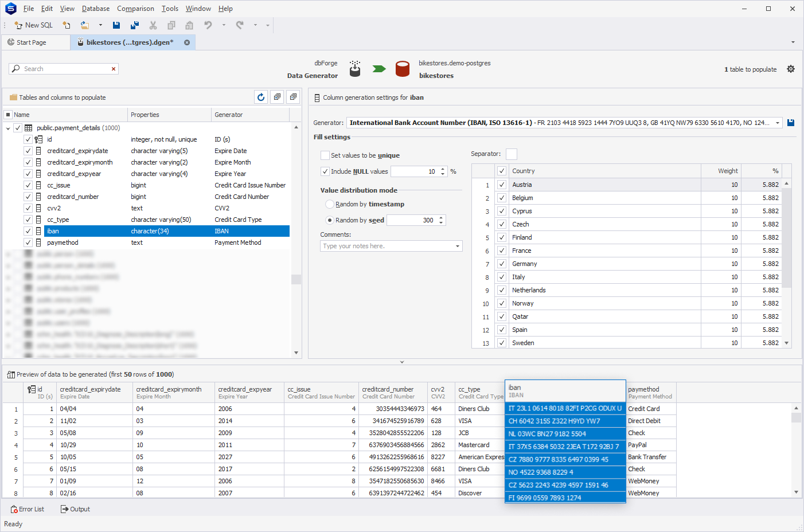Open the Comments notes dropdown

[x=458, y=246]
